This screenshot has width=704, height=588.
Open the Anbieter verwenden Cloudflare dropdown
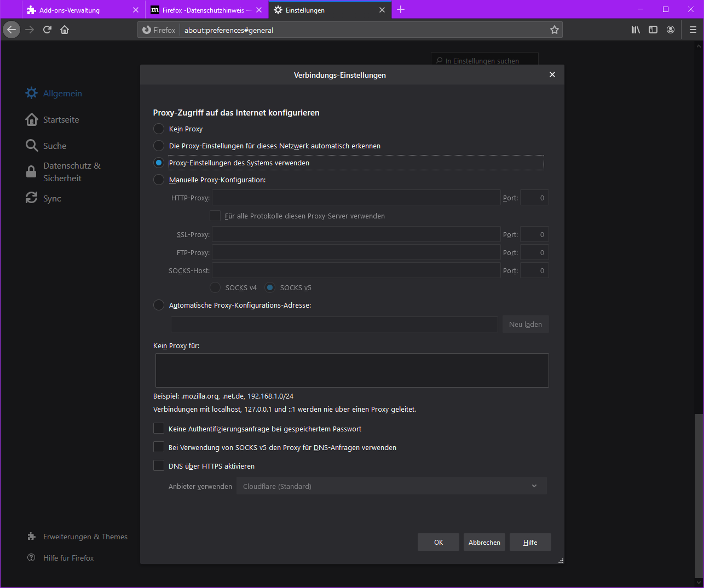click(x=391, y=486)
